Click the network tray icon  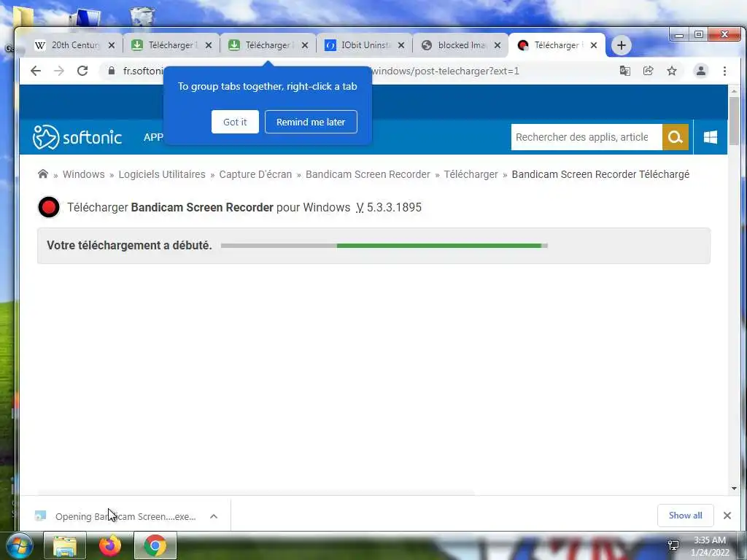(x=673, y=545)
